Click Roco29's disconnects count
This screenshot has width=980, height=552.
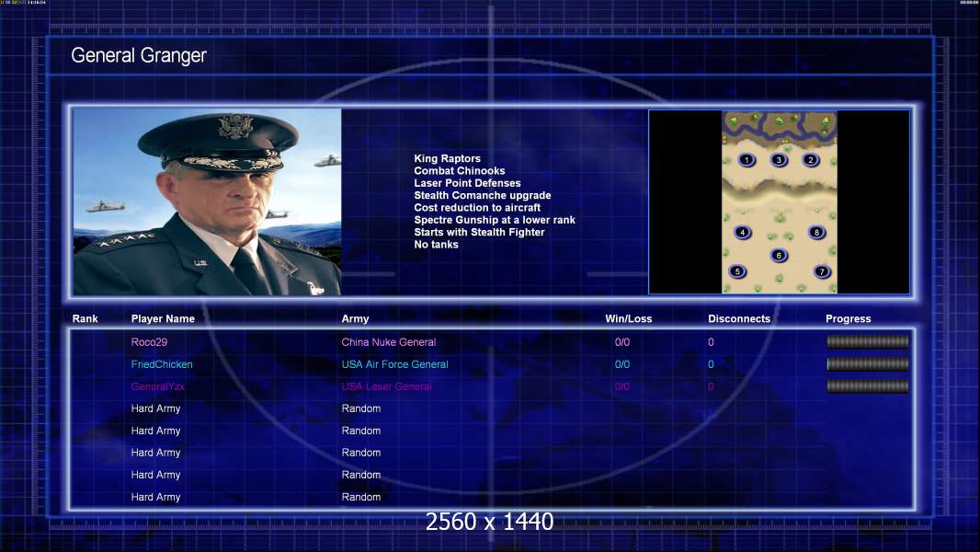pyautogui.click(x=711, y=342)
